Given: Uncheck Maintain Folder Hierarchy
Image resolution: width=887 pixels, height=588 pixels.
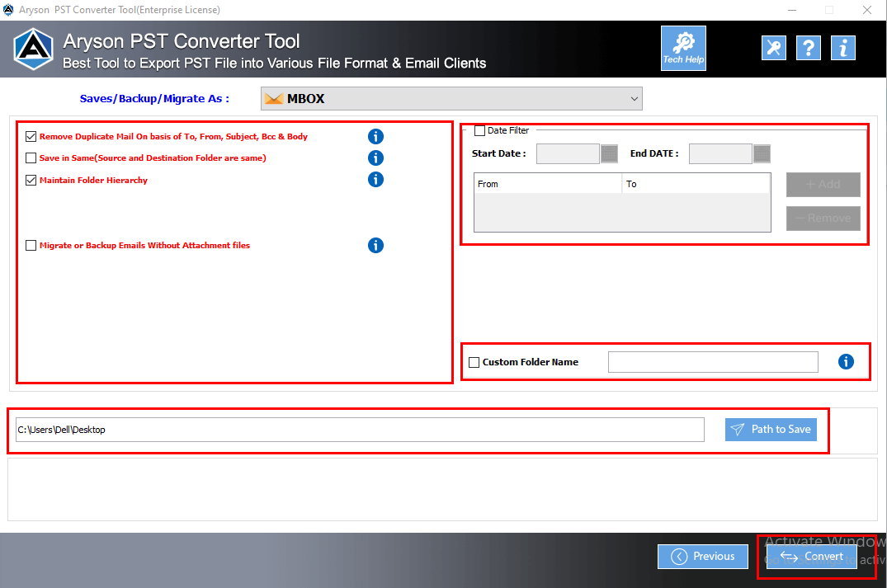Looking at the screenshot, I should 31,180.
